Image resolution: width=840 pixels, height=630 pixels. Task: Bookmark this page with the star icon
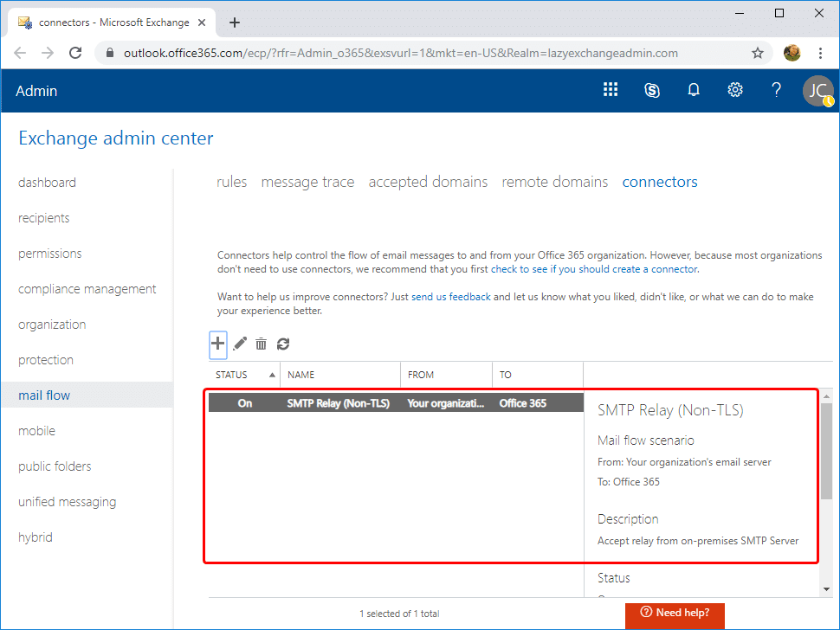(x=757, y=53)
